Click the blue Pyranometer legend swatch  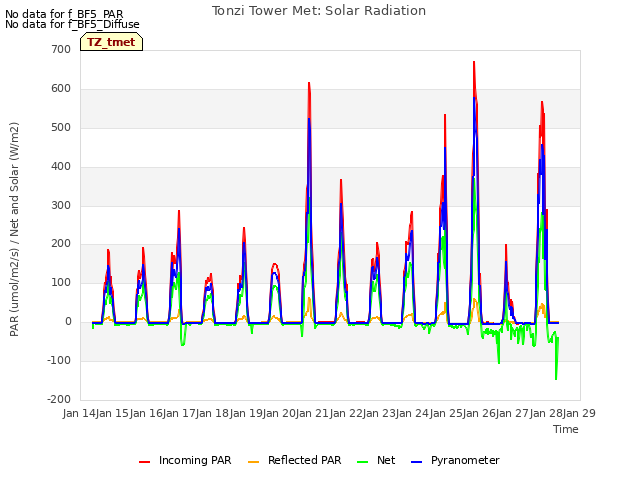pos(416,462)
